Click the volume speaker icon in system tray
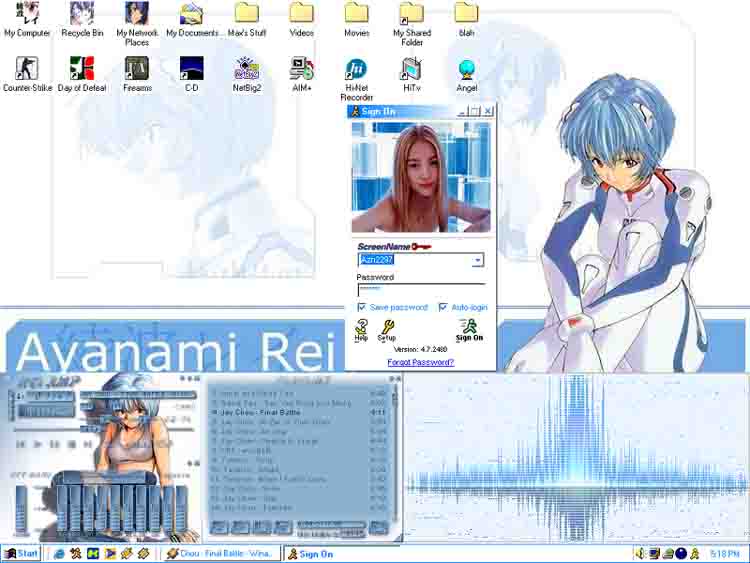The height and width of the screenshot is (563, 750). pos(639,553)
